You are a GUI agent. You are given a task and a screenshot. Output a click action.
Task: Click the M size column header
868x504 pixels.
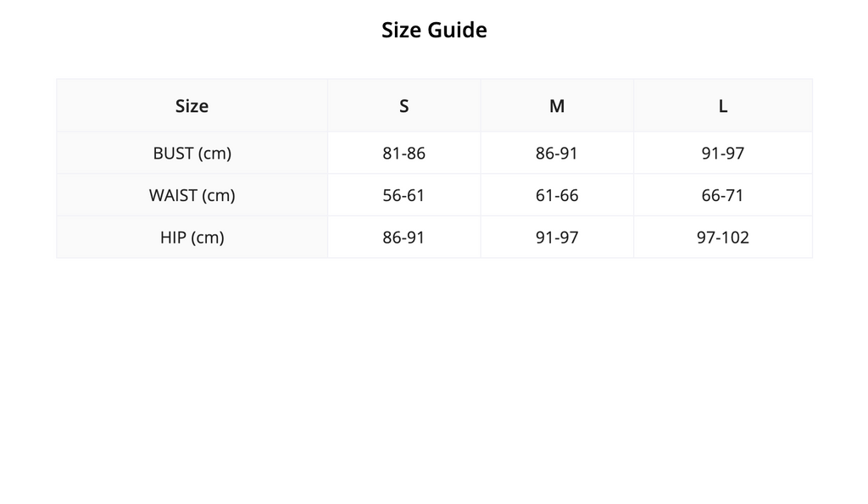pos(557,105)
